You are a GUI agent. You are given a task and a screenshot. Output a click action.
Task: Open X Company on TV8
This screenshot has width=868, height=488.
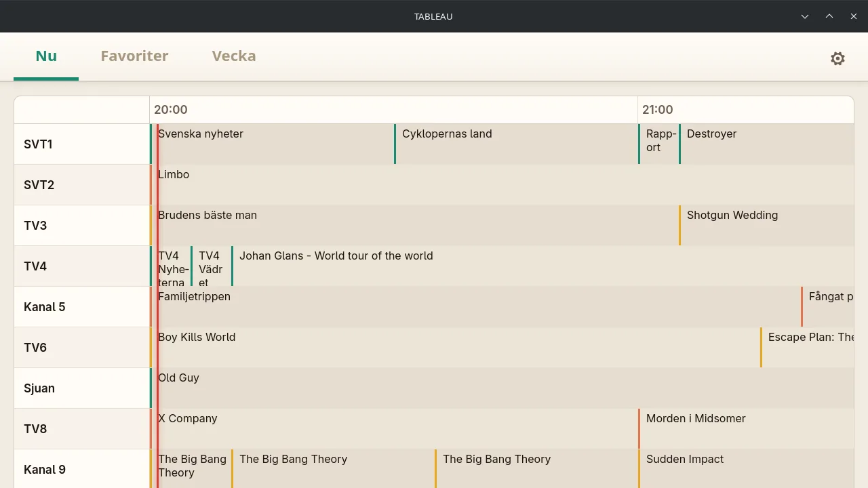tap(394, 428)
